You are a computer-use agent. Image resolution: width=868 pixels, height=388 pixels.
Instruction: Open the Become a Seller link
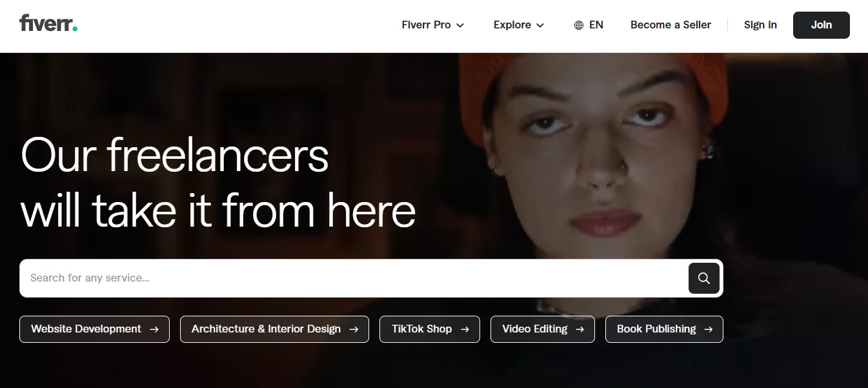point(671,25)
